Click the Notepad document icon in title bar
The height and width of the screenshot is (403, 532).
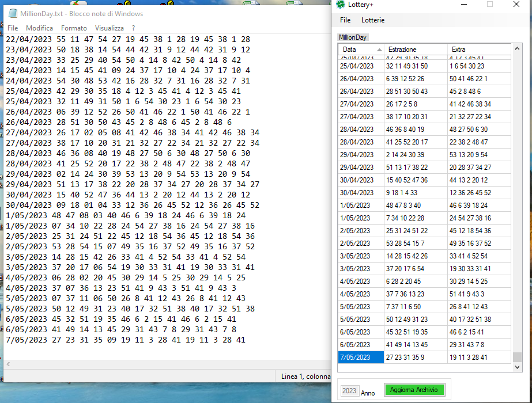pyautogui.click(x=13, y=14)
